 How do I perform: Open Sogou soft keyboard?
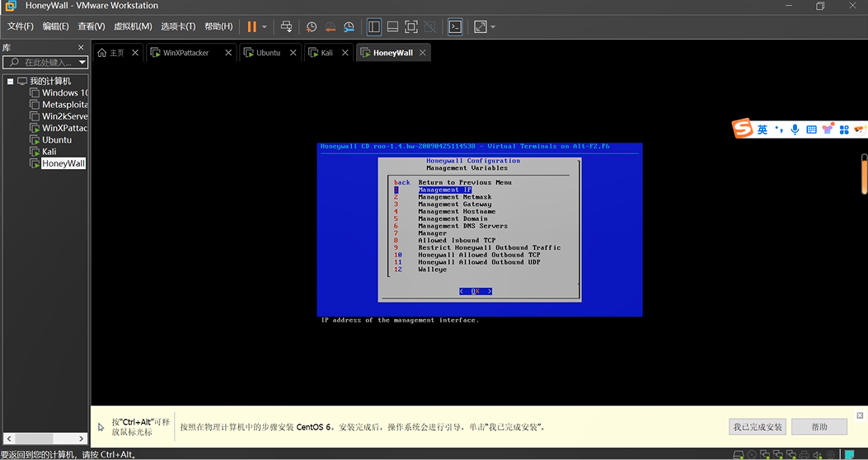pyautogui.click(x=812, y=129)
